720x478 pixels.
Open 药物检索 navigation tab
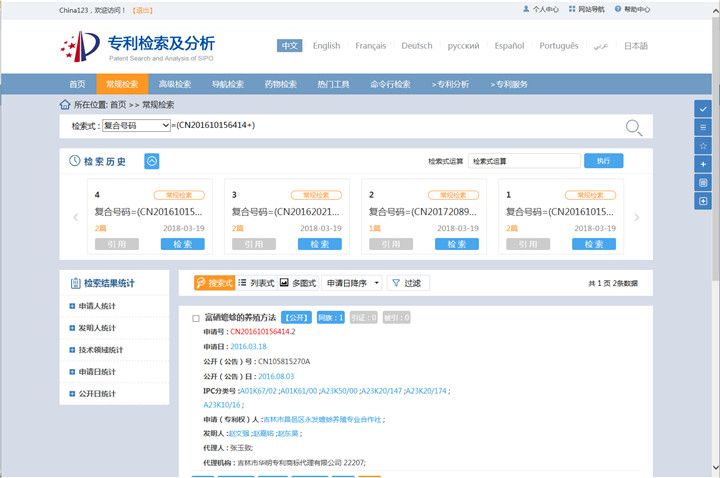click(281, 84)
